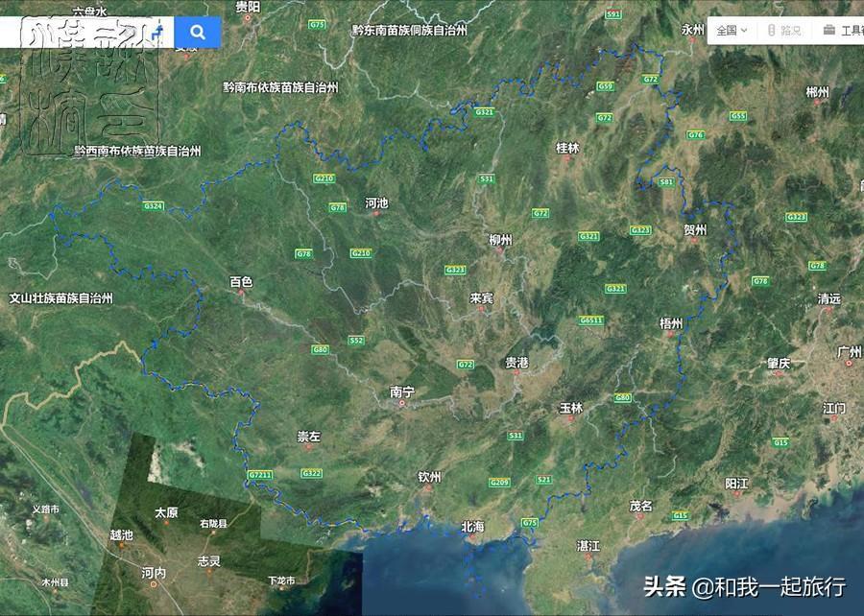Pick the 北海 city label on coast

472,527
